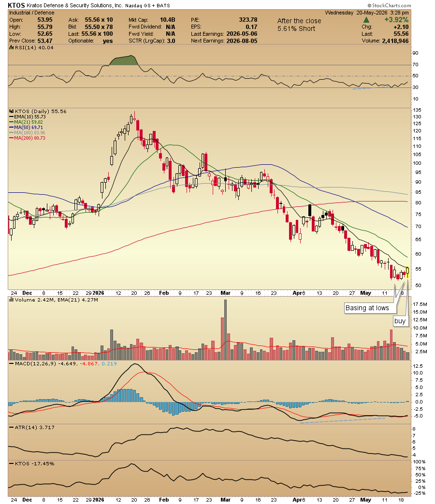Image resolution: width=435 pixels, height=504 pixels.
Task: Click the Open value 53.95
Action: [44, 20]
